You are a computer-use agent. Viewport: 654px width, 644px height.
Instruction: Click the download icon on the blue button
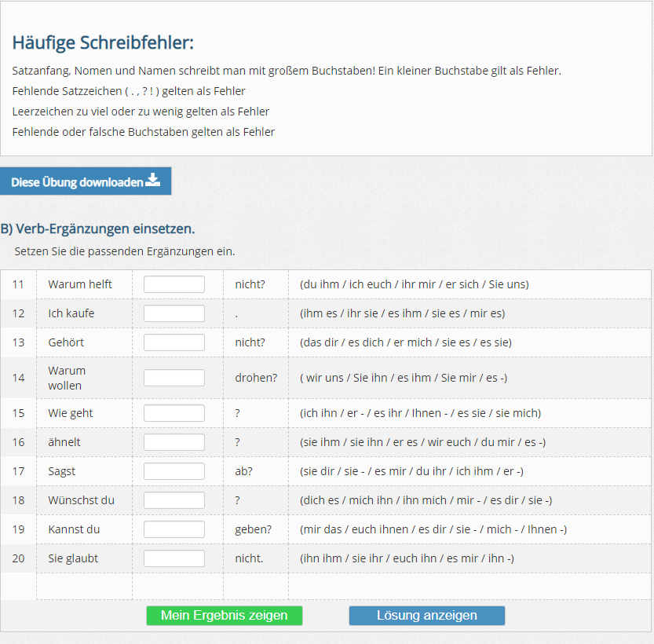pos(153,181)
